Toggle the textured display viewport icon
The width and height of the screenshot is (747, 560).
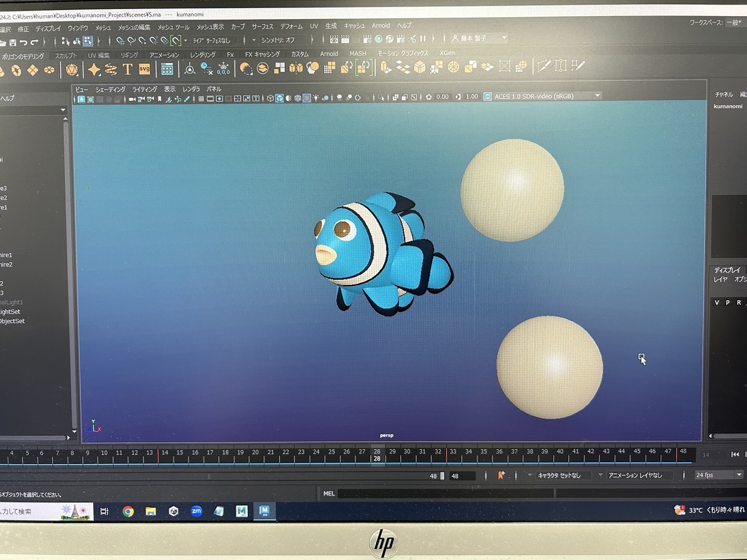point(306,98)
